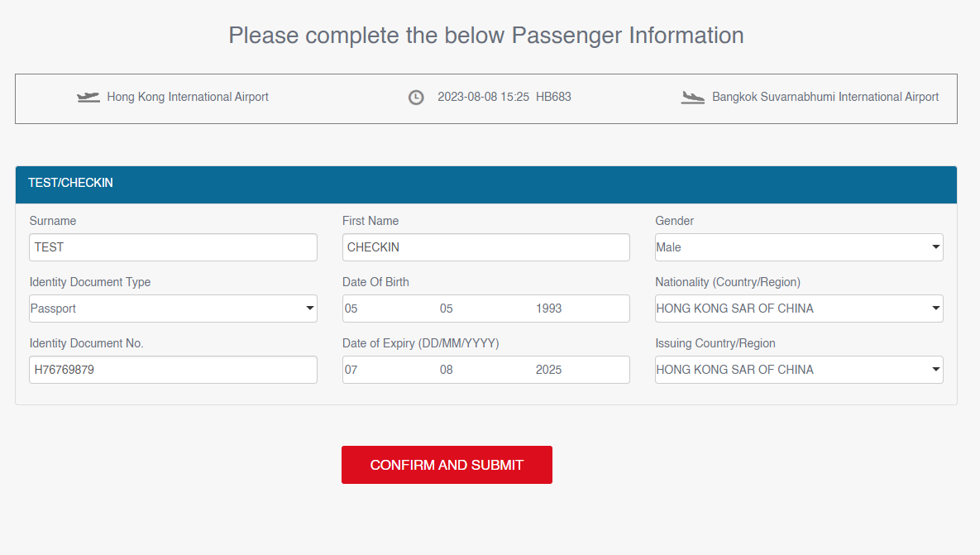Open the Nationality (Country/Region) dropdown

(x=799, y=309)
